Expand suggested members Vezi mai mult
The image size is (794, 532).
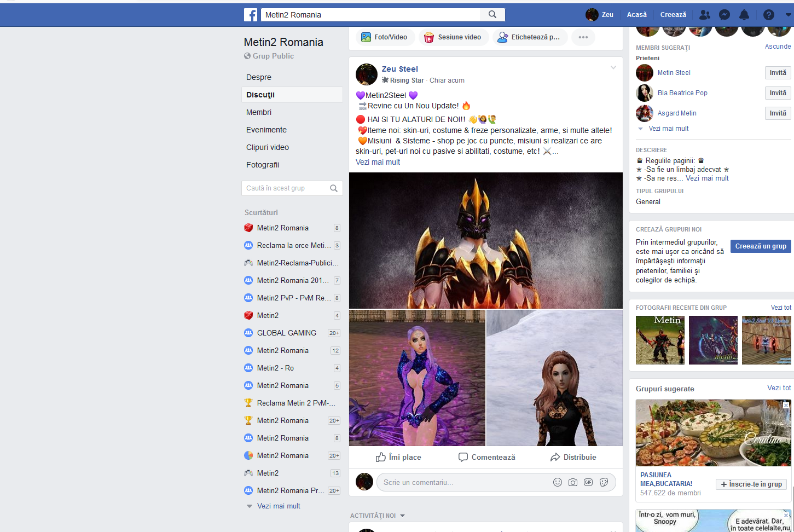(669, 129)
